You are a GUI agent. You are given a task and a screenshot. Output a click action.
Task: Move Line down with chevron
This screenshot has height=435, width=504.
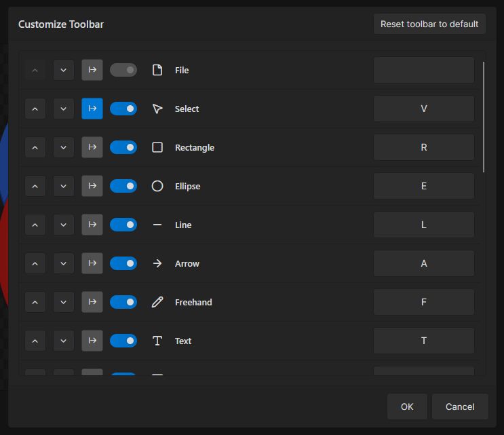pos(64,225)
